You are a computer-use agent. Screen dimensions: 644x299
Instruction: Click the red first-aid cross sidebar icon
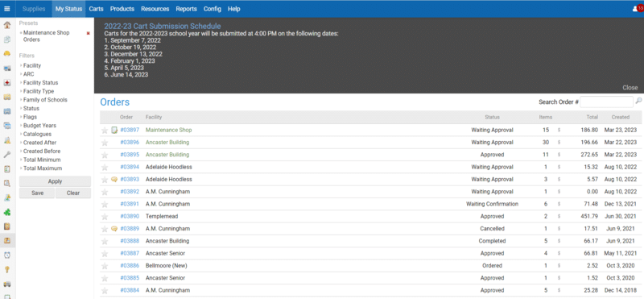[7, 83]
